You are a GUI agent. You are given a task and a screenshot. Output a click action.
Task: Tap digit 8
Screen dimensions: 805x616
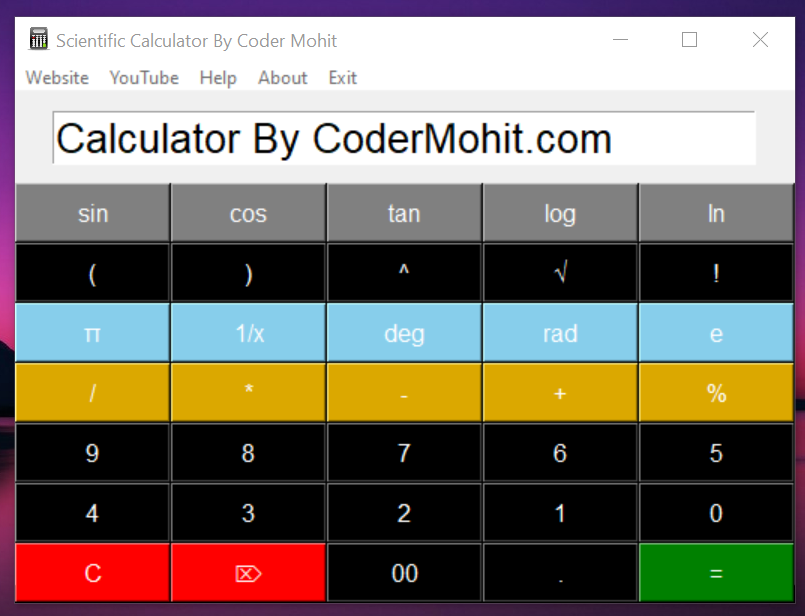tap(248, 453)
